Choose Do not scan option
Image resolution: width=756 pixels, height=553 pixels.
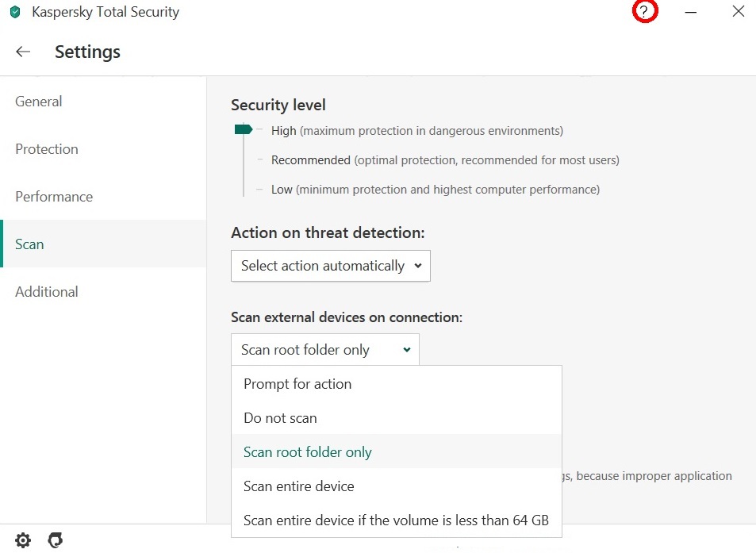397,418
